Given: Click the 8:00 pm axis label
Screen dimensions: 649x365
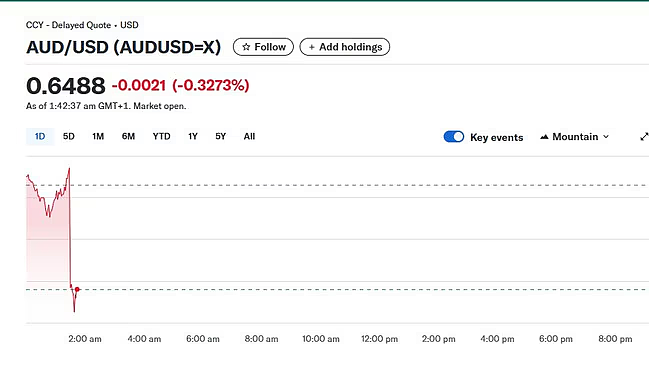Looking at the screenshot, I should [x=615, y=339].
